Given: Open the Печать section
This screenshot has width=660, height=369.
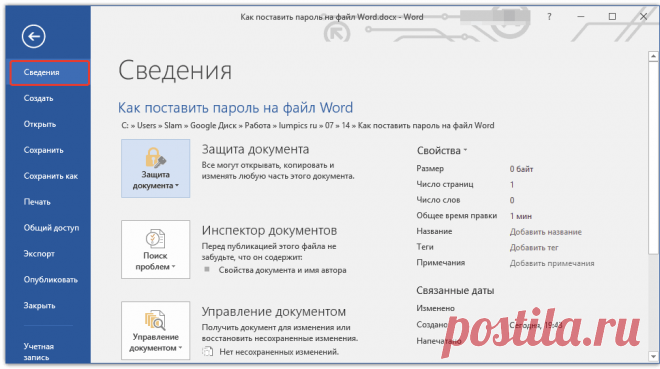Looking at the screenshot, I should [x=37, y=202].
